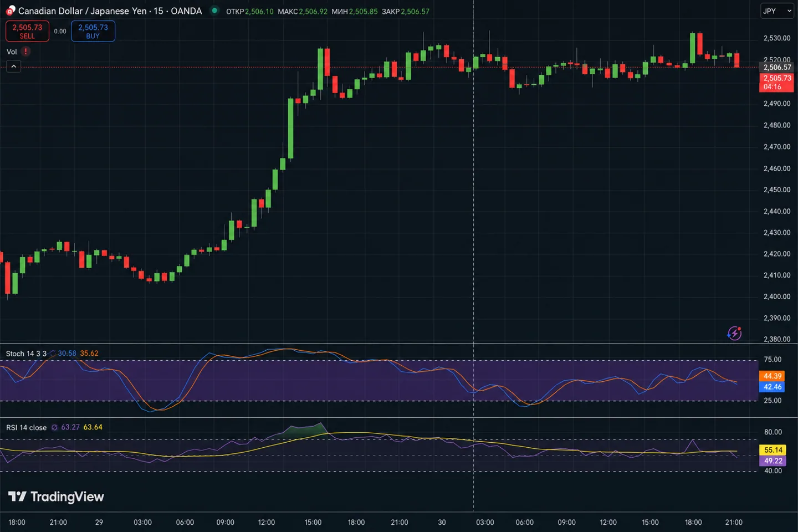798x532 pixels.
Task: Click the small icon beside Stoch 14 3 3
Action: coord(53,354)
